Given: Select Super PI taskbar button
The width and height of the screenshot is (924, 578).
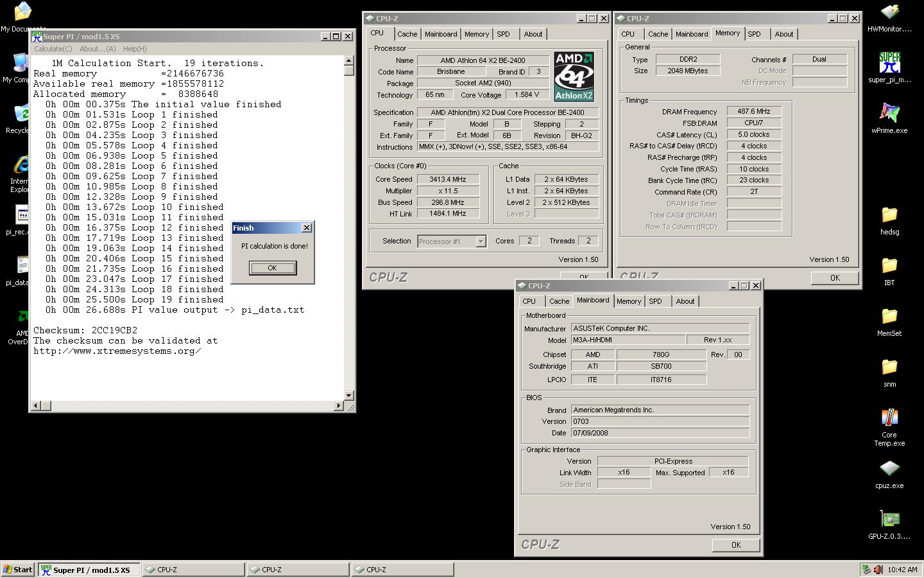Looking at the screenshot, I should coord(89,570).
